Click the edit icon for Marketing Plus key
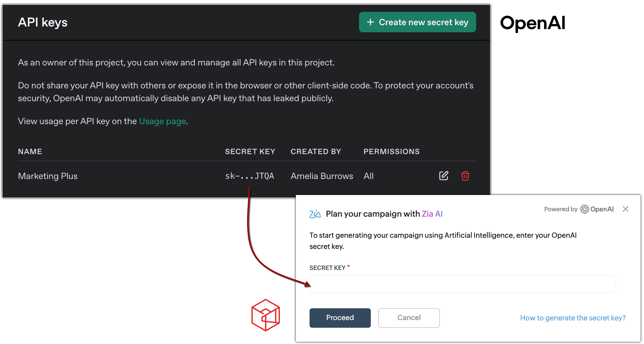 coord(444,176)
